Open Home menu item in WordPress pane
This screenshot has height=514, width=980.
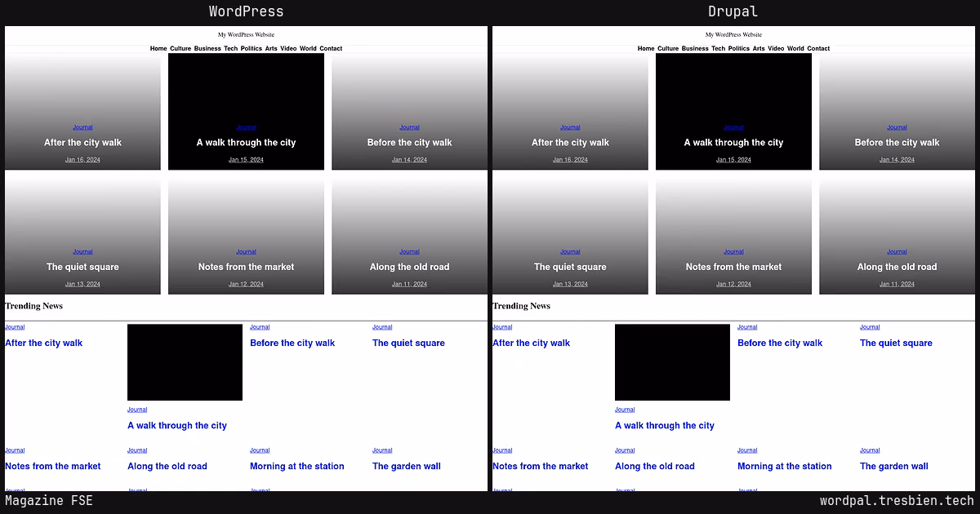click(x=158, y=49)
